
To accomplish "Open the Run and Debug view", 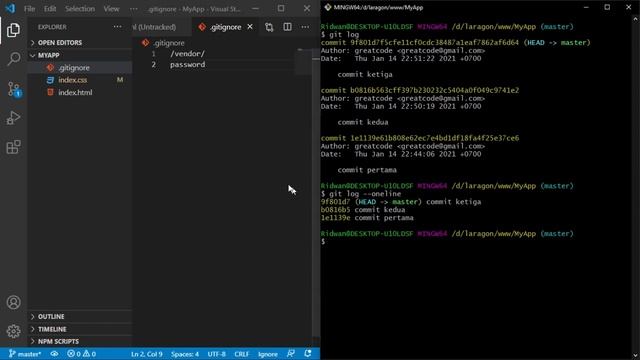I will [13, 118].
